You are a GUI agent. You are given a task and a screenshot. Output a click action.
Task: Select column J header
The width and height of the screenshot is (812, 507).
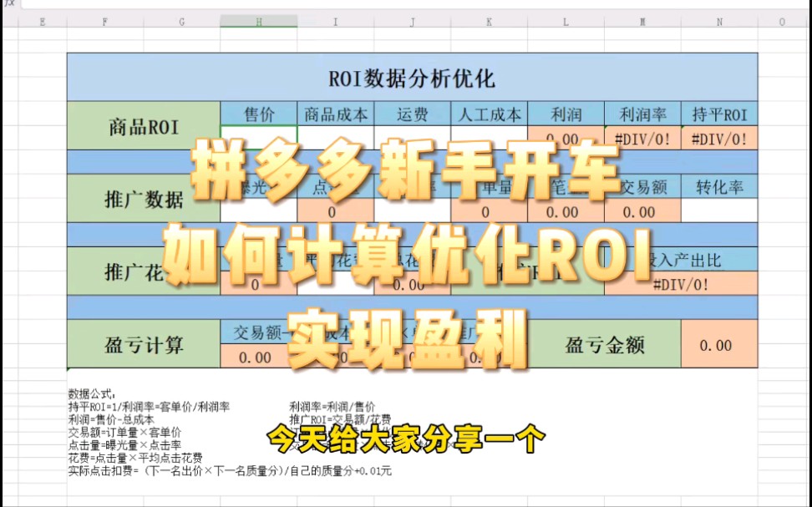click(x=412, y=22)
